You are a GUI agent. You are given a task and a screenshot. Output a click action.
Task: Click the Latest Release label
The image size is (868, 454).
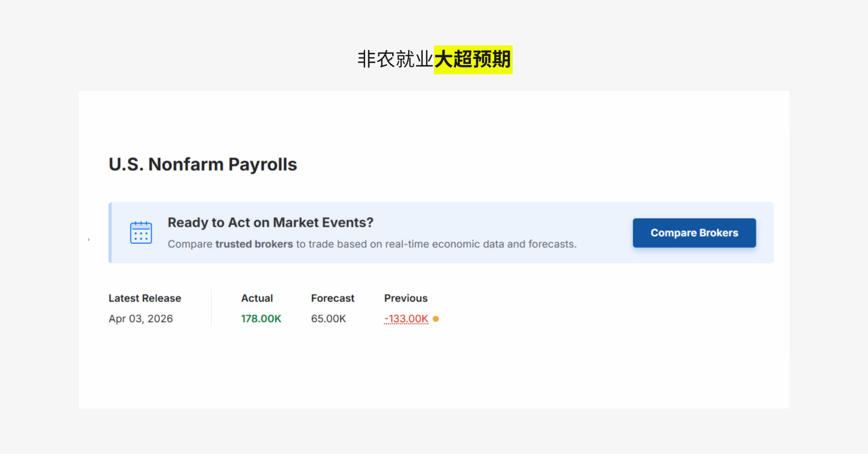145,298
